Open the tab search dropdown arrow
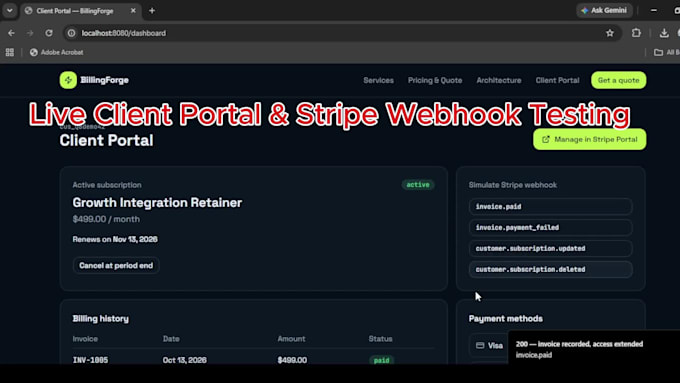 [x=10, y=10]
